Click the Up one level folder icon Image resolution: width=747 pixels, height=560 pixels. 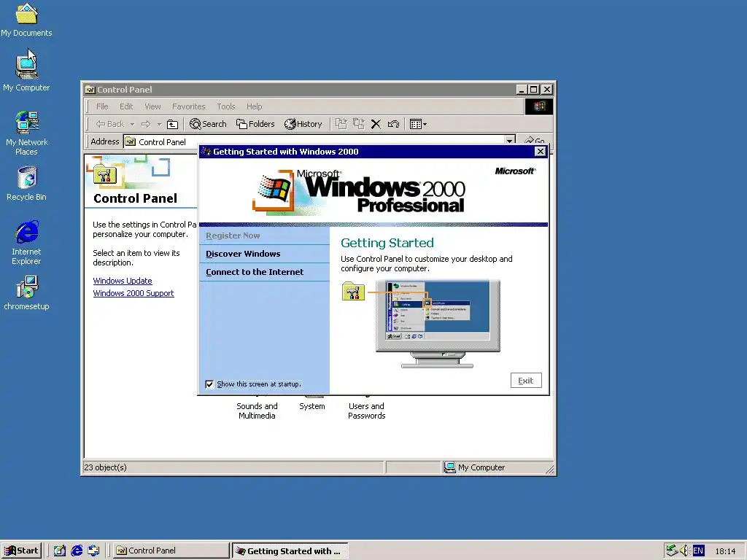tap(172, 124)
